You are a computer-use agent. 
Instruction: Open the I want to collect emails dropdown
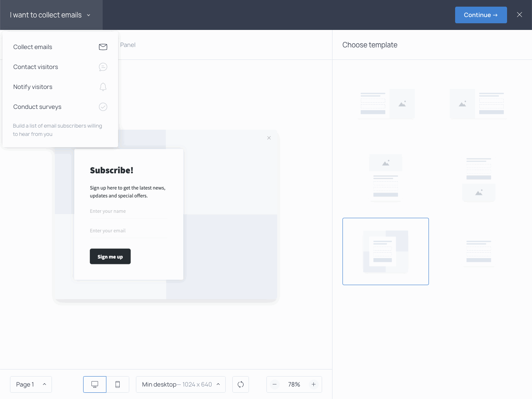tap(51, 15)
